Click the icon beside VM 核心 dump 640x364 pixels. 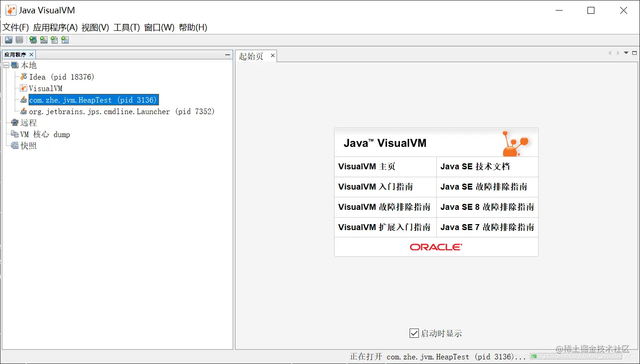pos(15,134)
